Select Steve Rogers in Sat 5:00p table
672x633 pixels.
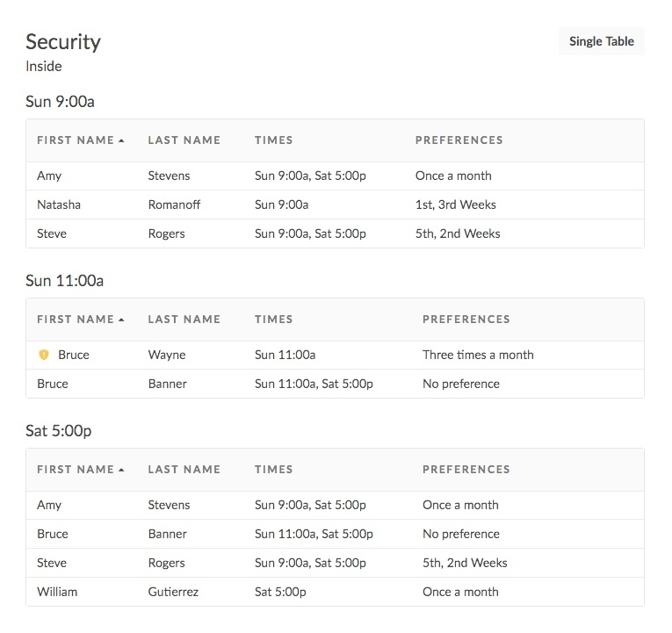point(52,563)
